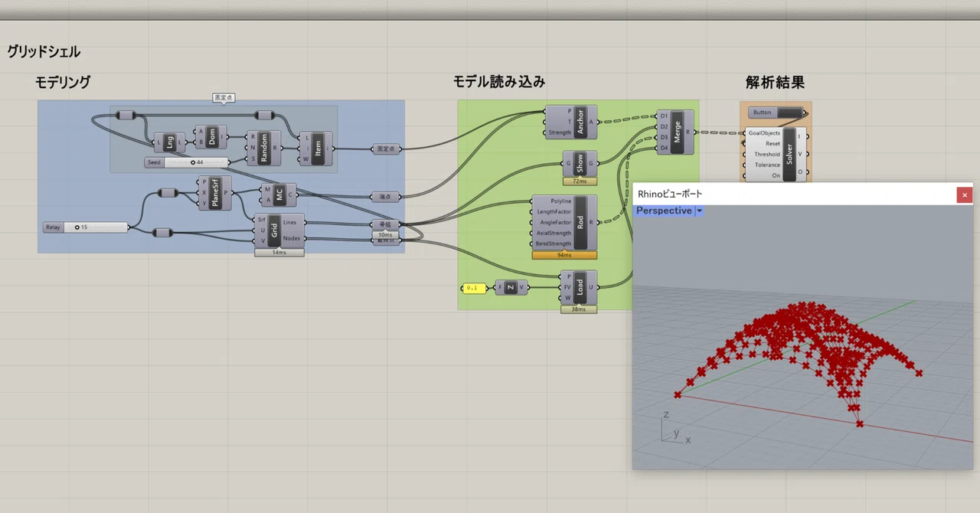This screenshot has width=980, height=513.
Task: Click the 固定点 group label tag
Action: tap(223, 98)
